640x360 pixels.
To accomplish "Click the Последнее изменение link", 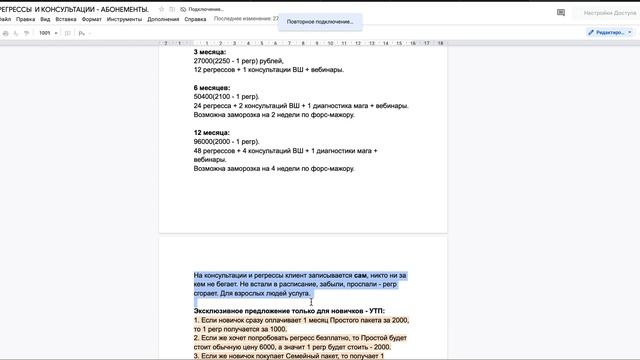I will (246, 19).
